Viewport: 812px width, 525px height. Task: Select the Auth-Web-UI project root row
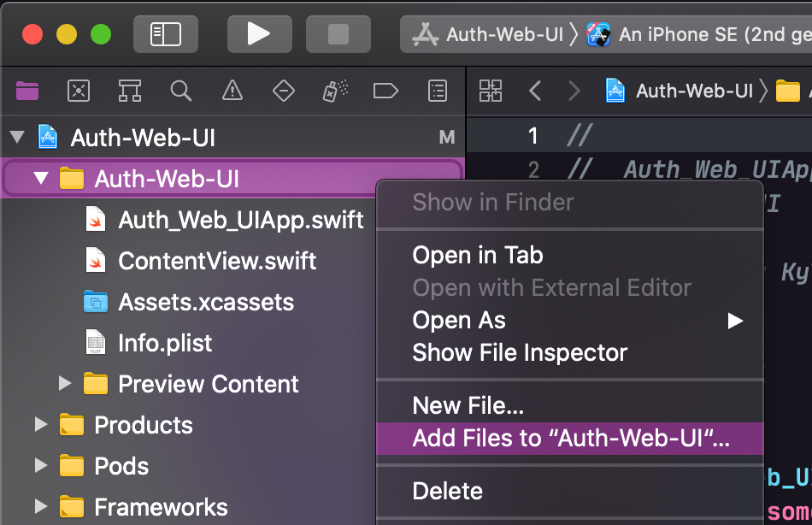tap(232, 138)
